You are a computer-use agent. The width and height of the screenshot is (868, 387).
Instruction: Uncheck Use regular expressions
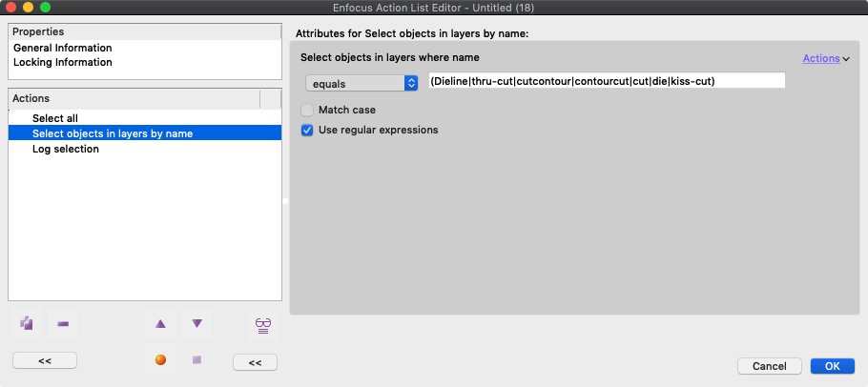pyautogui.click(x=307, y=131)
